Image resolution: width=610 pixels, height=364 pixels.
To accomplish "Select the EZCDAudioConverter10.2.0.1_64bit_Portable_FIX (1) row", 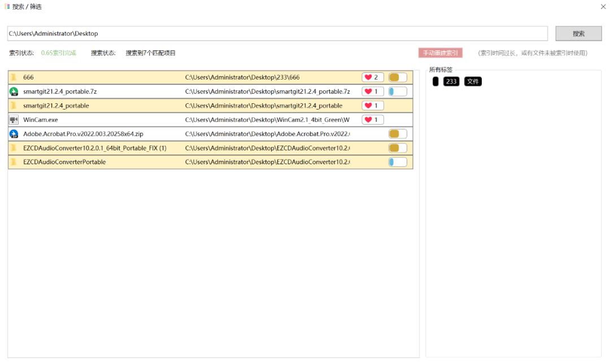I will point(95,148).
